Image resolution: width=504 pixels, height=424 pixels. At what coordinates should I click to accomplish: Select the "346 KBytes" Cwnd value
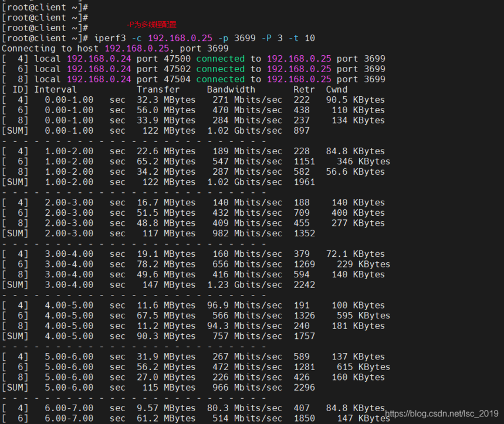[364, 162]
